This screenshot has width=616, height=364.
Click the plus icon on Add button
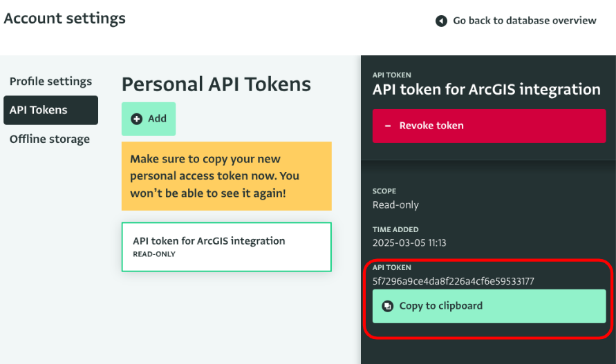click(137, 119)
